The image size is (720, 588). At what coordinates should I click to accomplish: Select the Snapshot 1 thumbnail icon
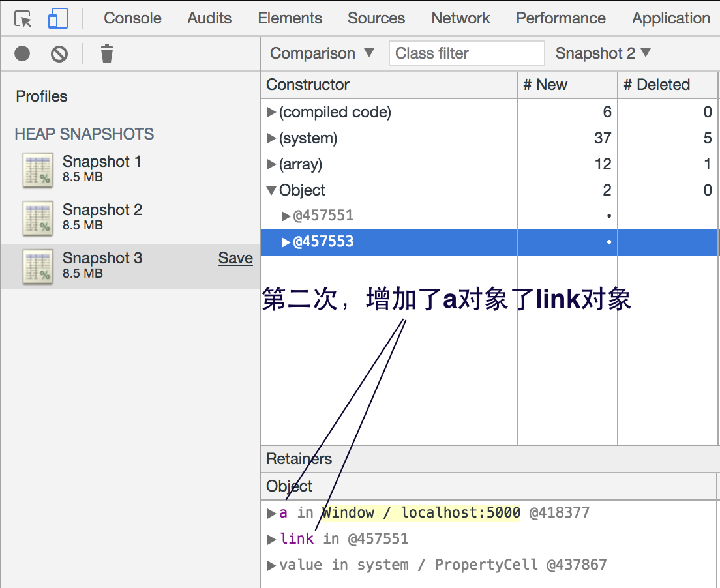37,169
